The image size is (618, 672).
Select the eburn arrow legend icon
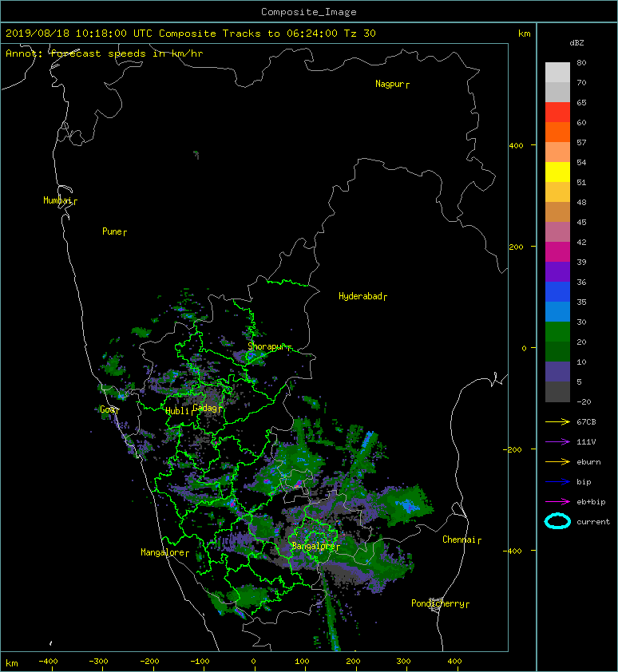pos(557,461)
